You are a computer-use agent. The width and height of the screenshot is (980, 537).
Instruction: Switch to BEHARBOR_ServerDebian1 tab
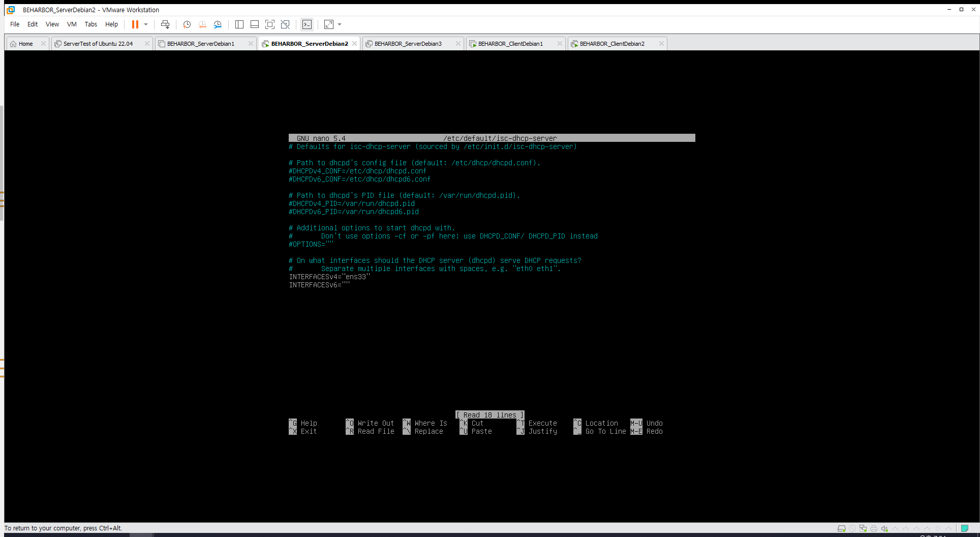tap(200, 44)
